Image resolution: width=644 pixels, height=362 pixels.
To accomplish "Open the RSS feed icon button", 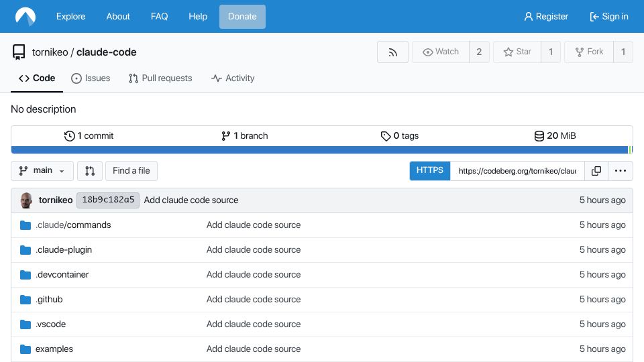I will point(392,52).
